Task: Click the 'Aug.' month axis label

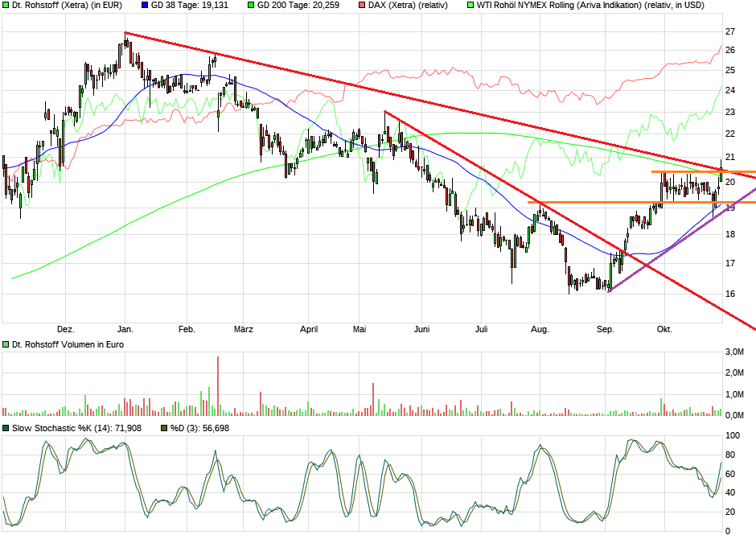Action: [x=540, y=330]
